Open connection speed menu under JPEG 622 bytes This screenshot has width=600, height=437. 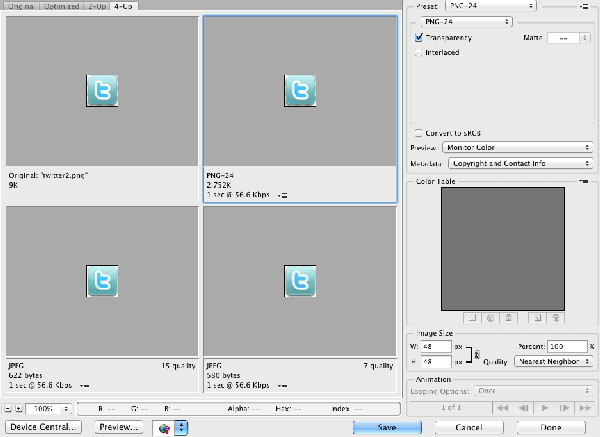(85, 385)
